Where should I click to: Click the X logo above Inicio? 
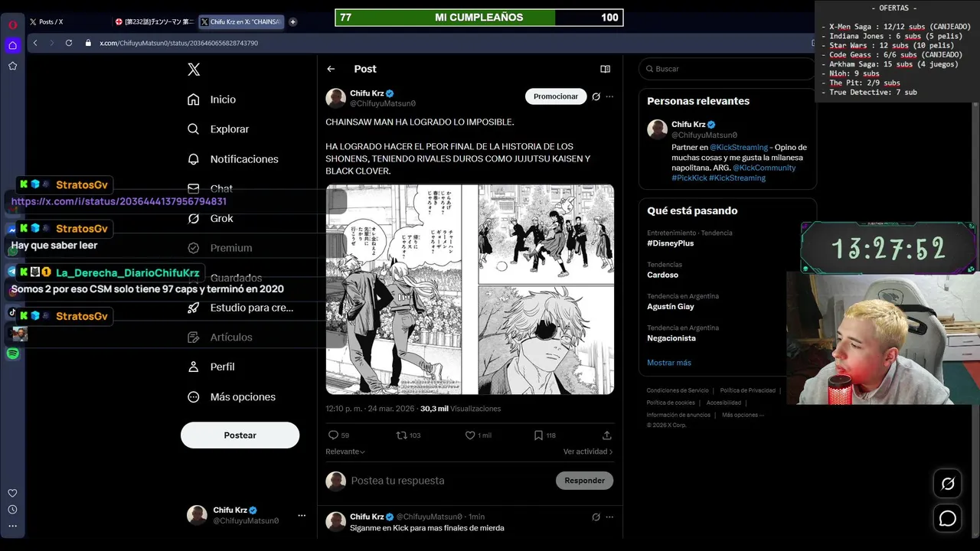coord(194,70)
